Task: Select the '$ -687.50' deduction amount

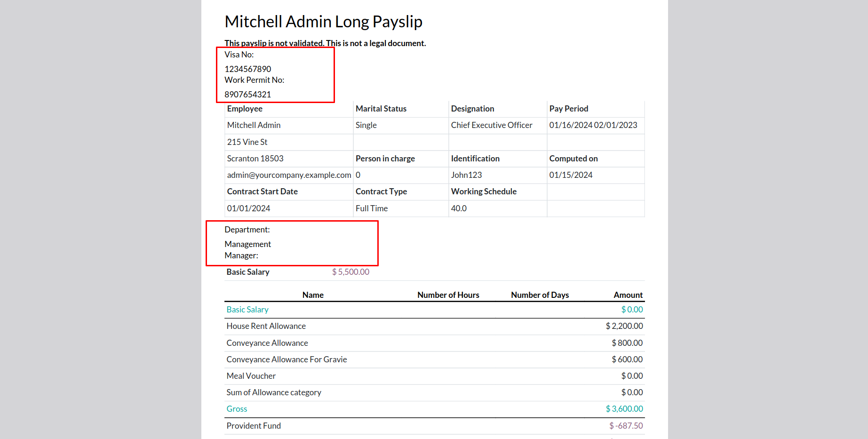Action: tap(626, 426)
